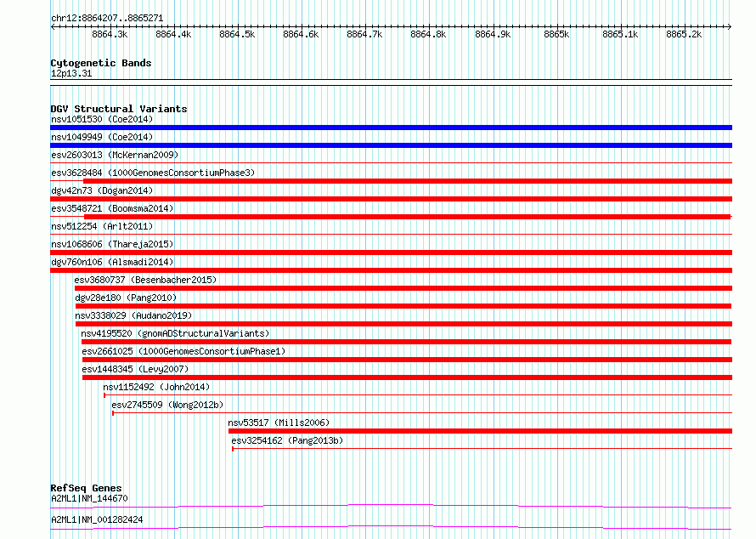Open variant esv2745509 (Wong2012b)

[167, 405]
